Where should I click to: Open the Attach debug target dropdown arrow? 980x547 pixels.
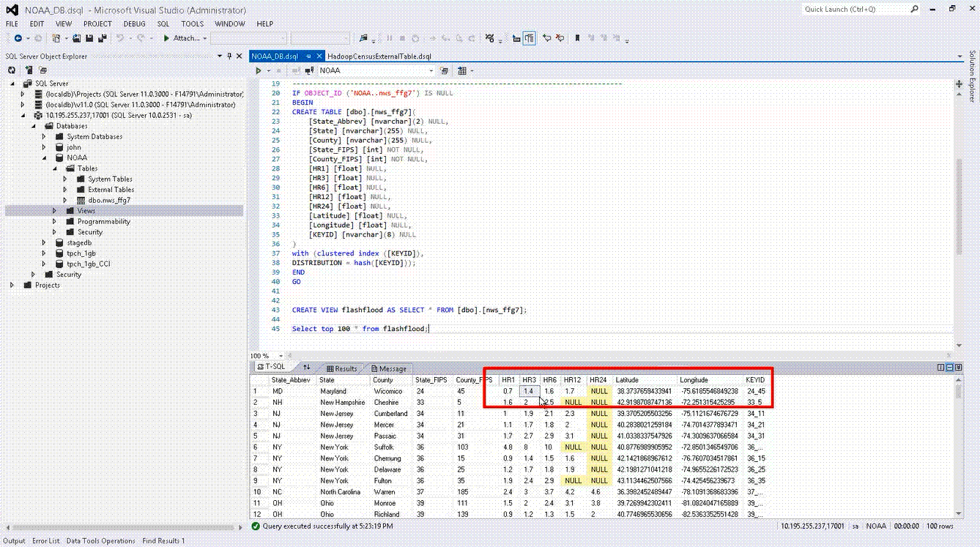(204, 38)
